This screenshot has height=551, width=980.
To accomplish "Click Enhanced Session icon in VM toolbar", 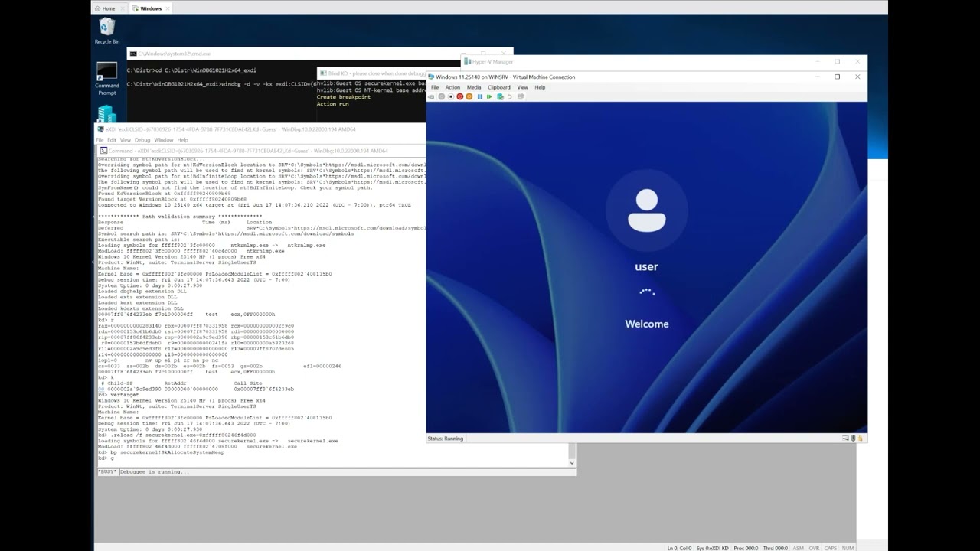I will 521,96.
